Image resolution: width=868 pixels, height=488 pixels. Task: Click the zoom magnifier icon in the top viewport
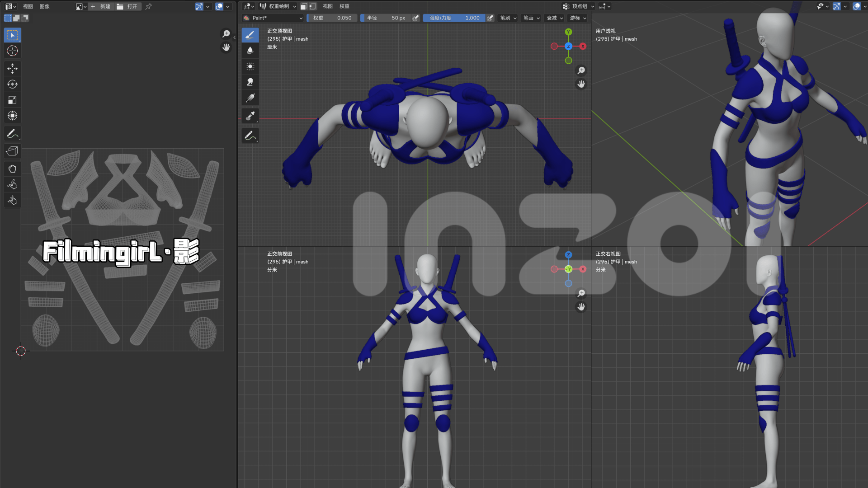[x=582, y=70]
